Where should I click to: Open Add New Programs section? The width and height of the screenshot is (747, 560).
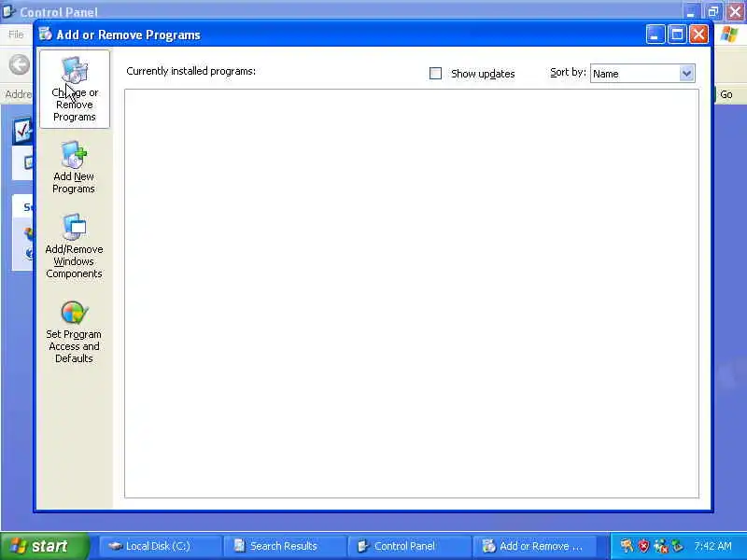pos(74,168)
